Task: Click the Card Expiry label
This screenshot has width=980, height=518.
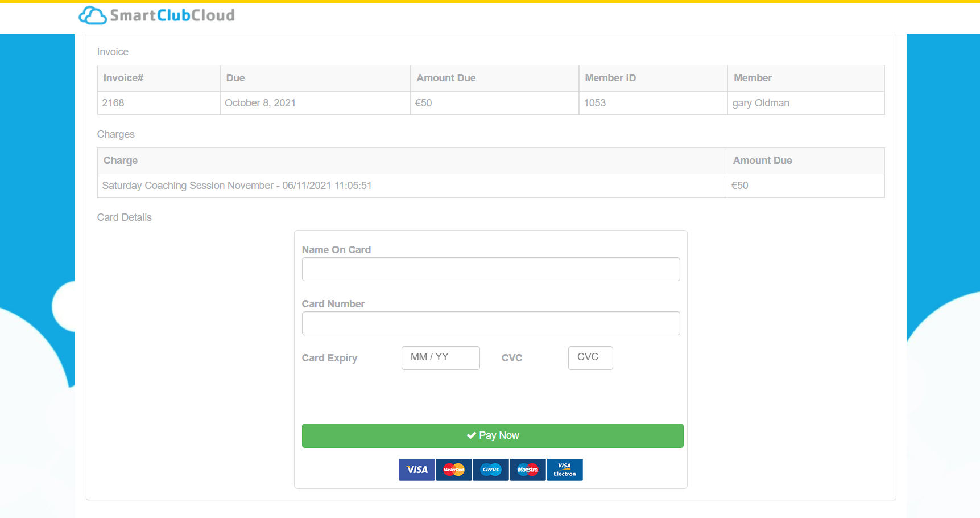Action: pos(329,358)
